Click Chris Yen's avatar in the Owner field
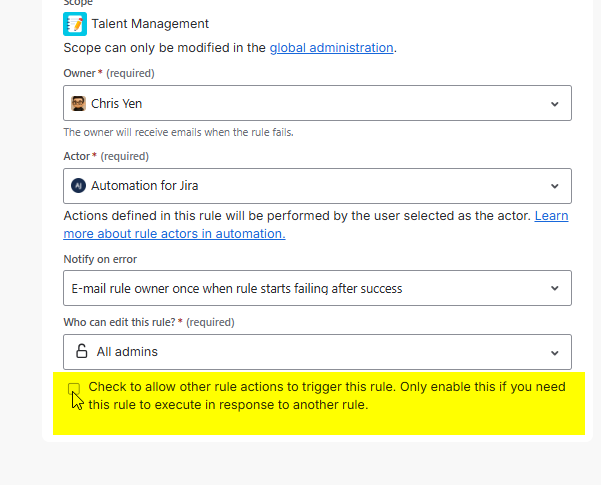This screenshot has width=601, height=485. click(x=79, y=103)
